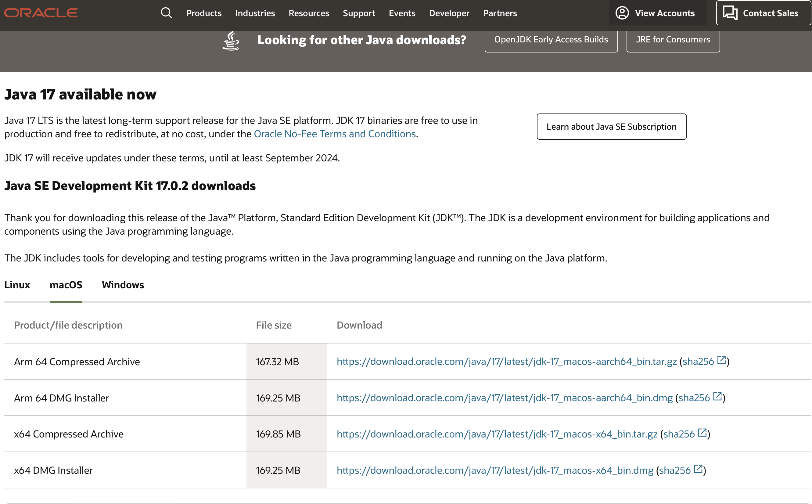Download jdk-17_macos-aarch64_bin.tar.gz link

tap(507, 362)
